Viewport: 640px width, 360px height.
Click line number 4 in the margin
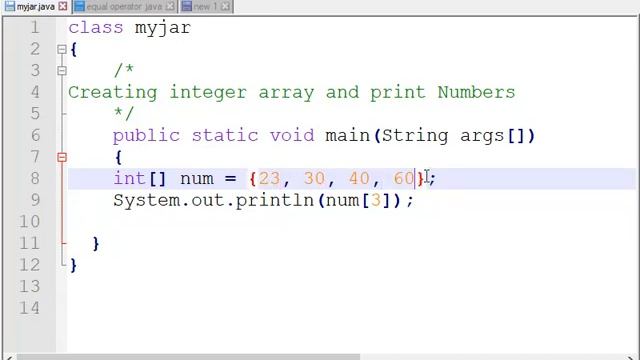point(35,92)
